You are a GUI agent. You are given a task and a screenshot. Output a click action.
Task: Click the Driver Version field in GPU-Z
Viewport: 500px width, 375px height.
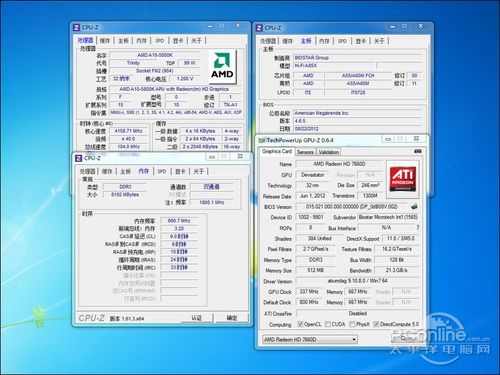click(x=357, y=281)
